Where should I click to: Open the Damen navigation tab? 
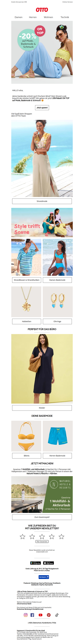(x=18, y=17)
